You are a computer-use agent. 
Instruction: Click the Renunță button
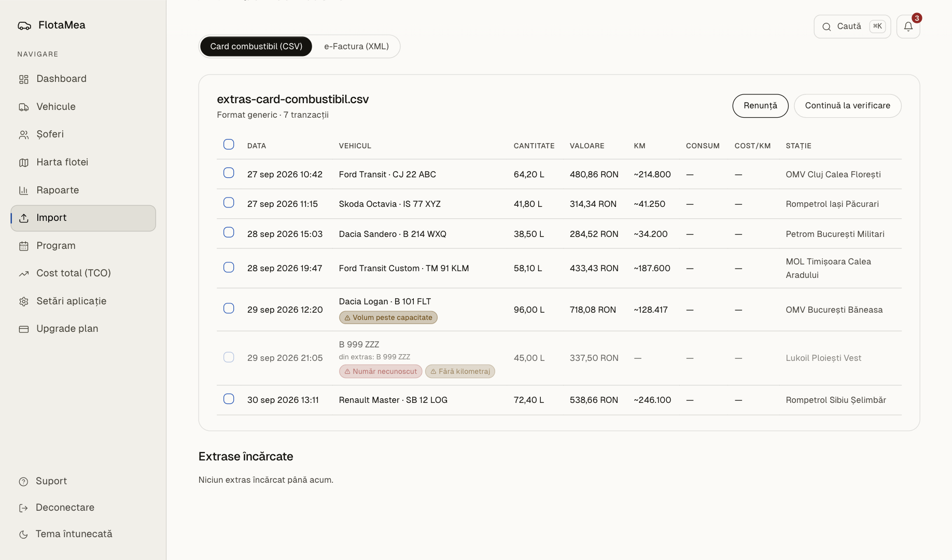tap(760, 106)
